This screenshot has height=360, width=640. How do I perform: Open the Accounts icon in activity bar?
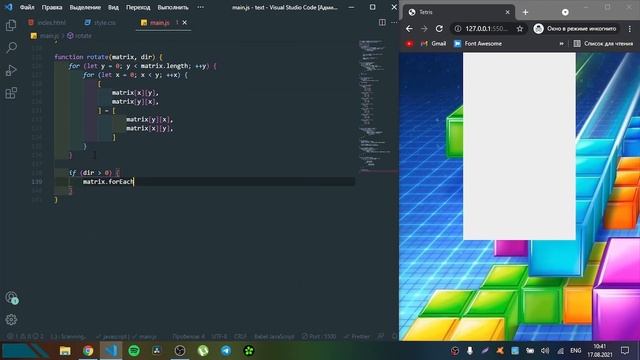[x=11, y=298]
